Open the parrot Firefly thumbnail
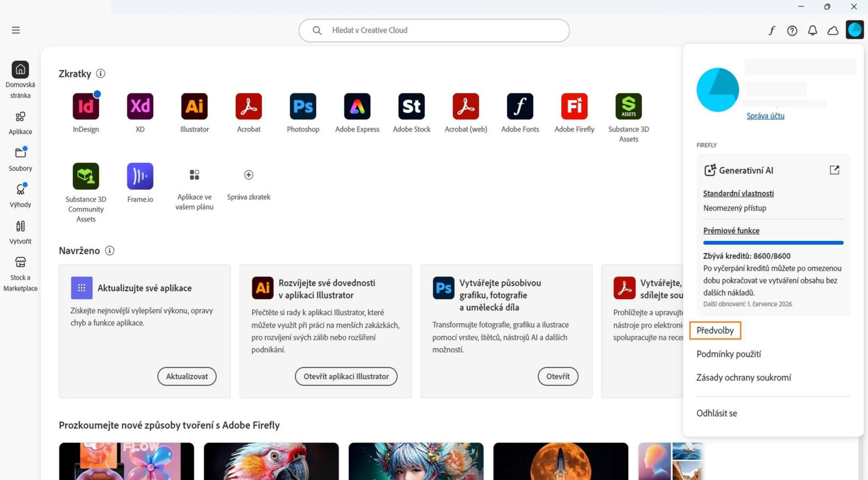This screenshot has width=868, height=480. (271, 461)
